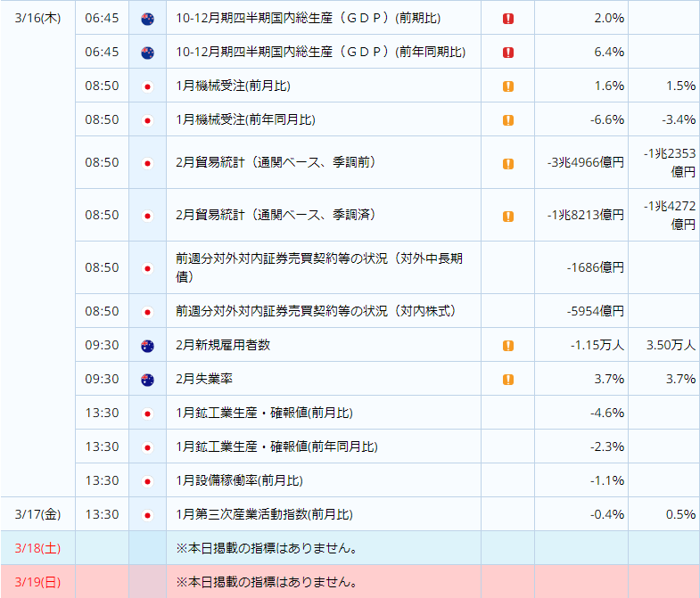
Task: Click forecast value 0.5% for 第三次産業活動指数
Action: pyautogui.click(x=680, y=514)
